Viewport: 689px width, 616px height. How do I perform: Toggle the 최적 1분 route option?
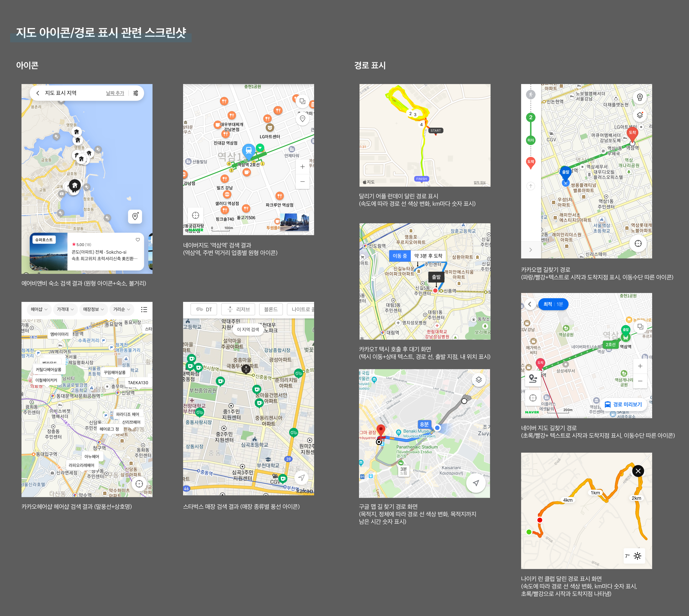(x=553, y=304)
